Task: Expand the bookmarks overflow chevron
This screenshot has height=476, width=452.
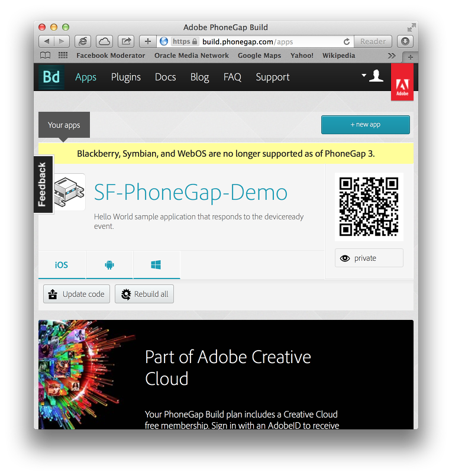Action: pos(392,56)
